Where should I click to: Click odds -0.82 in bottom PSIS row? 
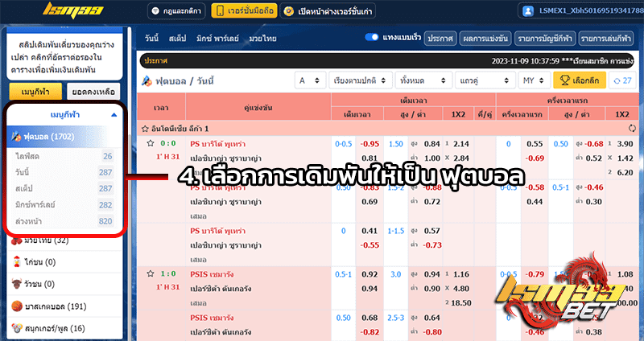pyautogui.click(x=369, y=332)
